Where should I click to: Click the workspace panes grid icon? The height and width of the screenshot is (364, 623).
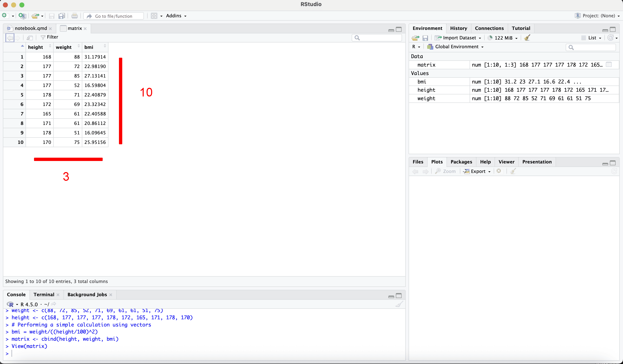[x=154, y=16]
